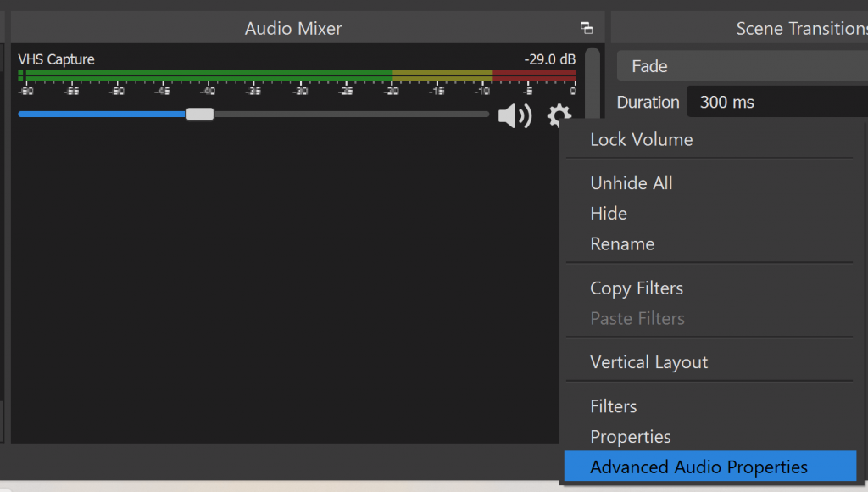Viewport: 868px width, 492px height.
Task: Mute the VHS Capture speaker icon
Action: tap(514, 115)
